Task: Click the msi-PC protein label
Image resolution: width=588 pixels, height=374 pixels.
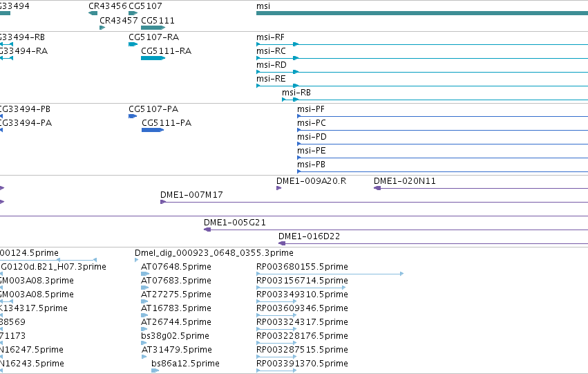Action: 312,123
